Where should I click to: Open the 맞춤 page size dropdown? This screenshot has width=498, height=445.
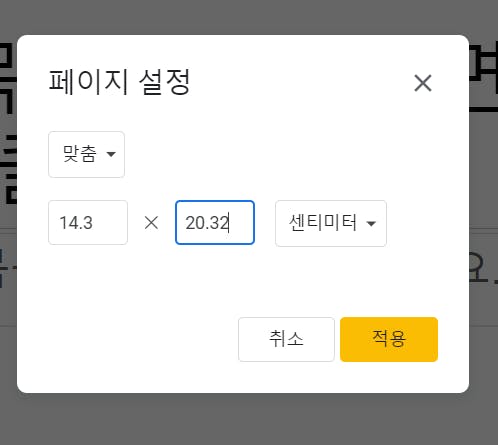coord(87,154)
